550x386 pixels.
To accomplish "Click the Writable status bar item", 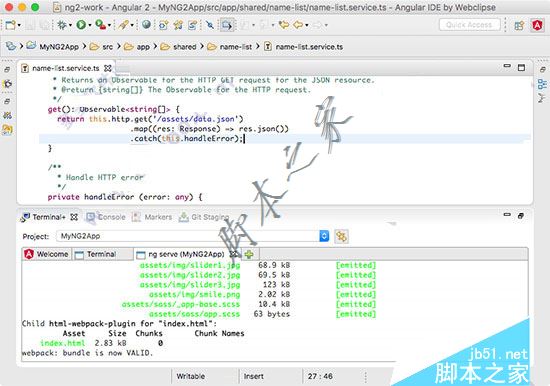I will [x=190, y=376].
